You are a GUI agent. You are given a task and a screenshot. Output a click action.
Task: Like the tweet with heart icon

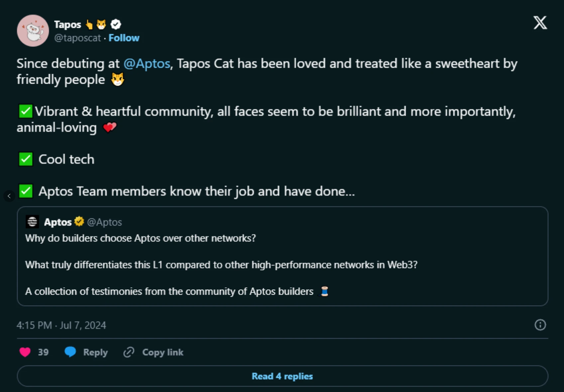pyautogui.click(x=25, y=352)
